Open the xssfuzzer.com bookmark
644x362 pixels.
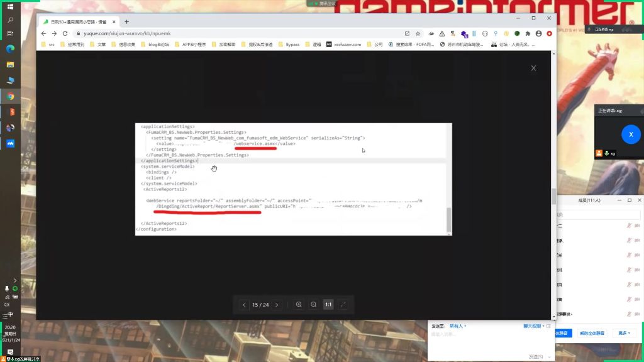344,45
